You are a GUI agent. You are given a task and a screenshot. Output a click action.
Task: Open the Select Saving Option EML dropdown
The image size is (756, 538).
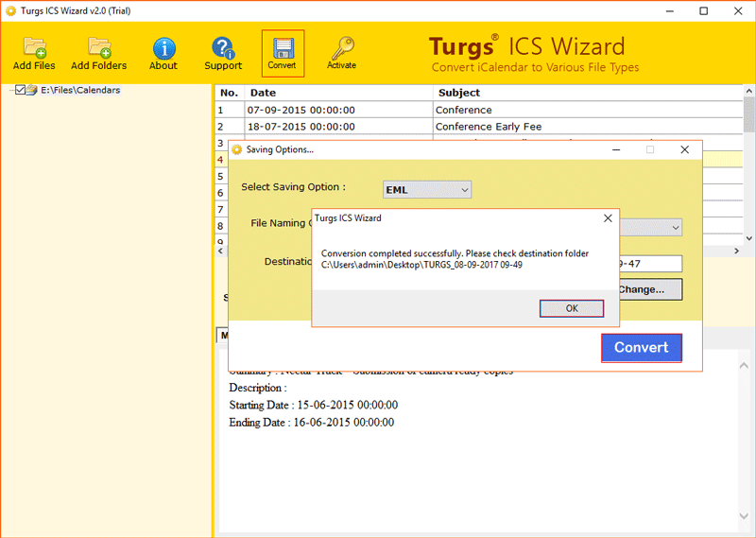427,190
